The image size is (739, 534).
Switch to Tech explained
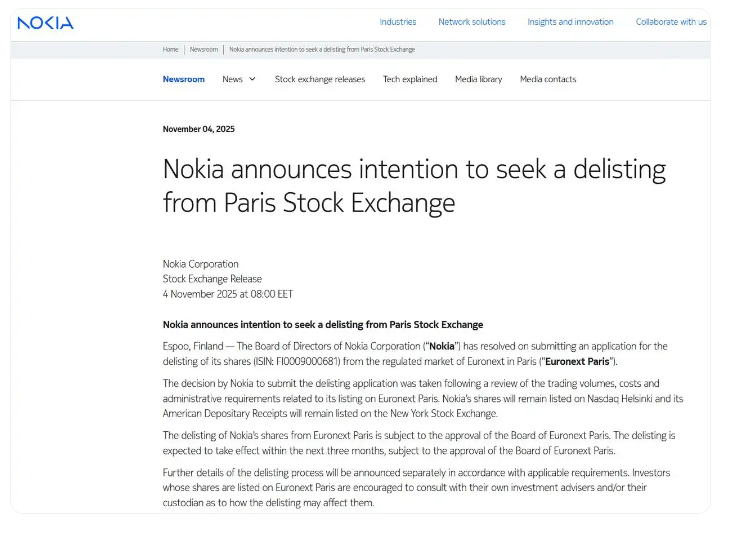pos(410,79)
